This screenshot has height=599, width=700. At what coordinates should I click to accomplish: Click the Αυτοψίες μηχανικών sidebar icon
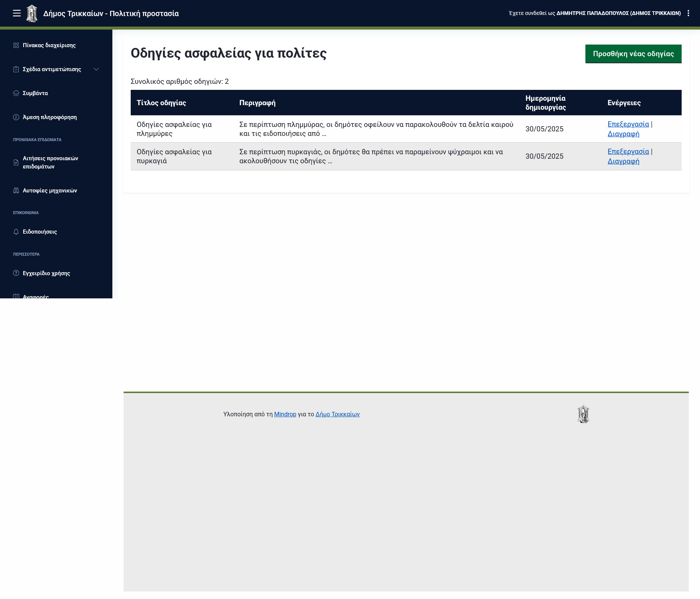coord(16,191)
